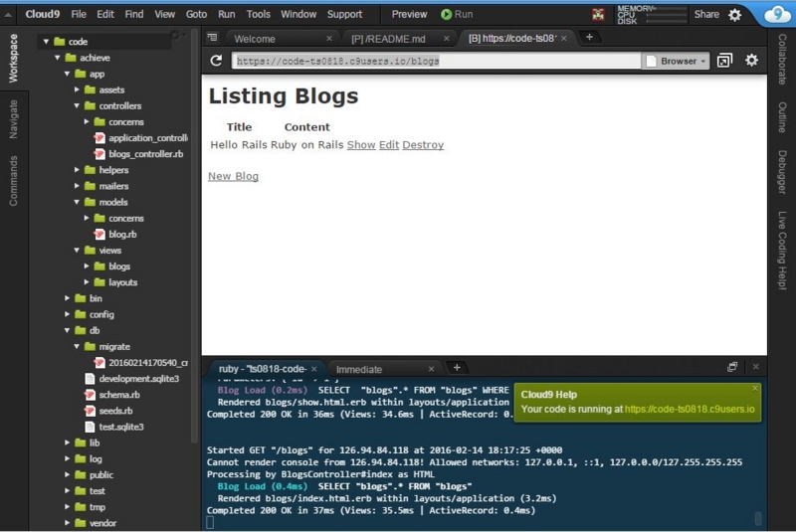Viewport: 796px width, 532px height.
Task: Open Cloud9 preferences gear icon
Action: [734, 15]
